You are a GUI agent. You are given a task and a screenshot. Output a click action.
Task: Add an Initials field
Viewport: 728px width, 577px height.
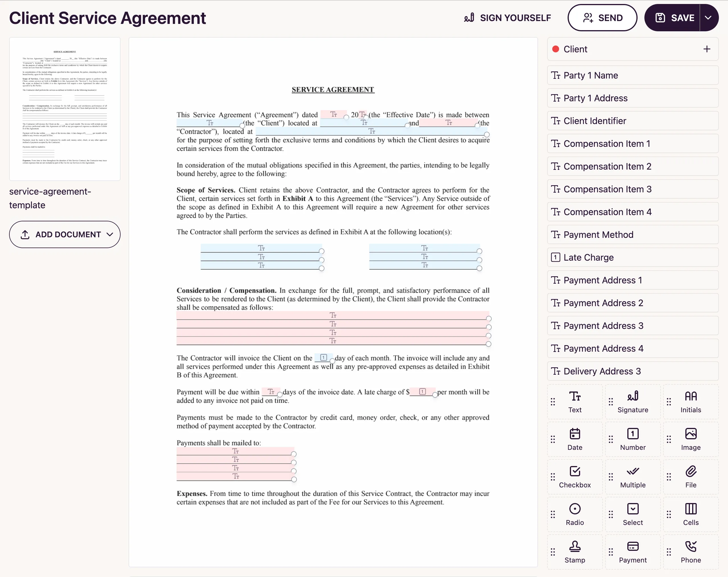point(690,402)
